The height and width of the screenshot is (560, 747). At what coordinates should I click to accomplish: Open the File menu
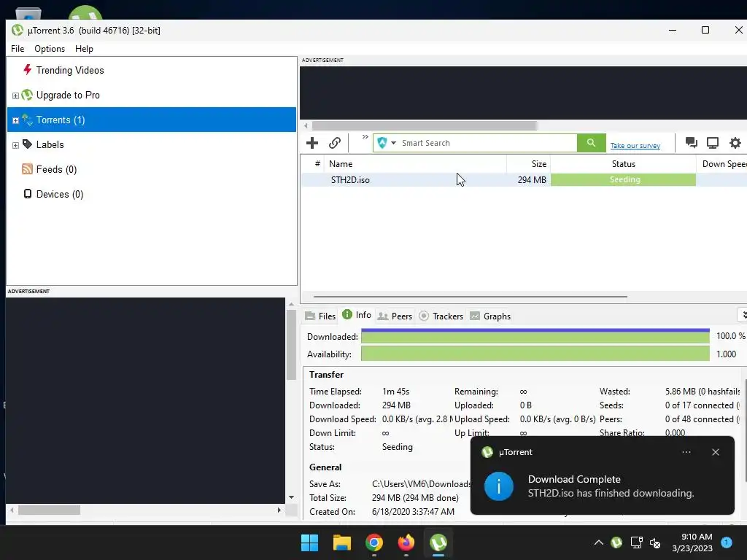(18, 49)
